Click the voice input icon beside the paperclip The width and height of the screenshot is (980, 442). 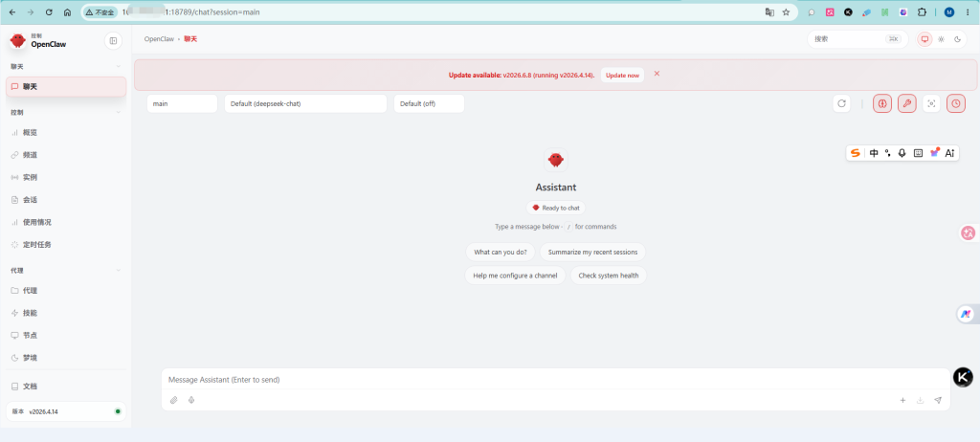pyautogui.click(x=191, y=400)
